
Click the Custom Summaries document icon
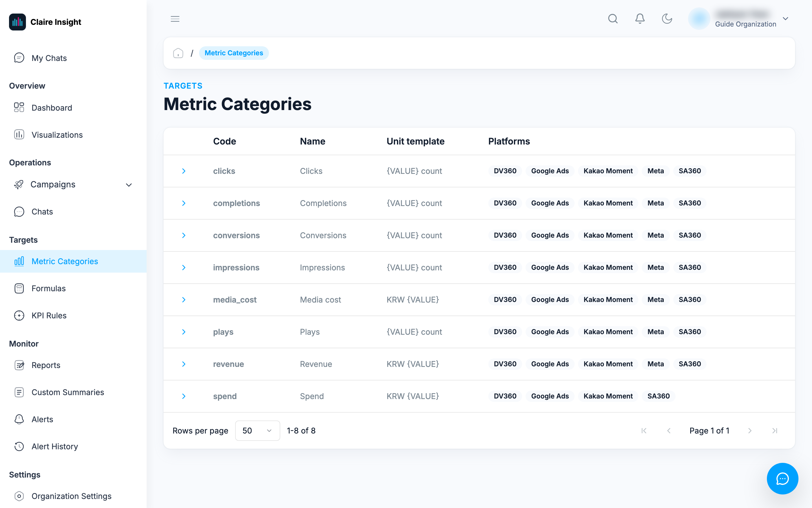click(19, 392)
